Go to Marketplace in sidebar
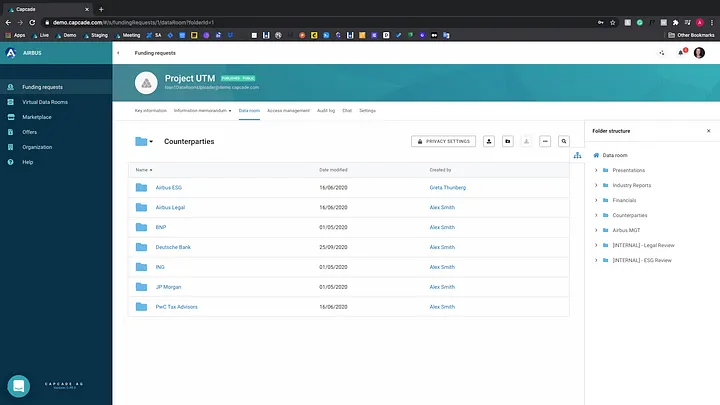Image resolution: width=720 pixels, height=405 pixels. [37, 117]
